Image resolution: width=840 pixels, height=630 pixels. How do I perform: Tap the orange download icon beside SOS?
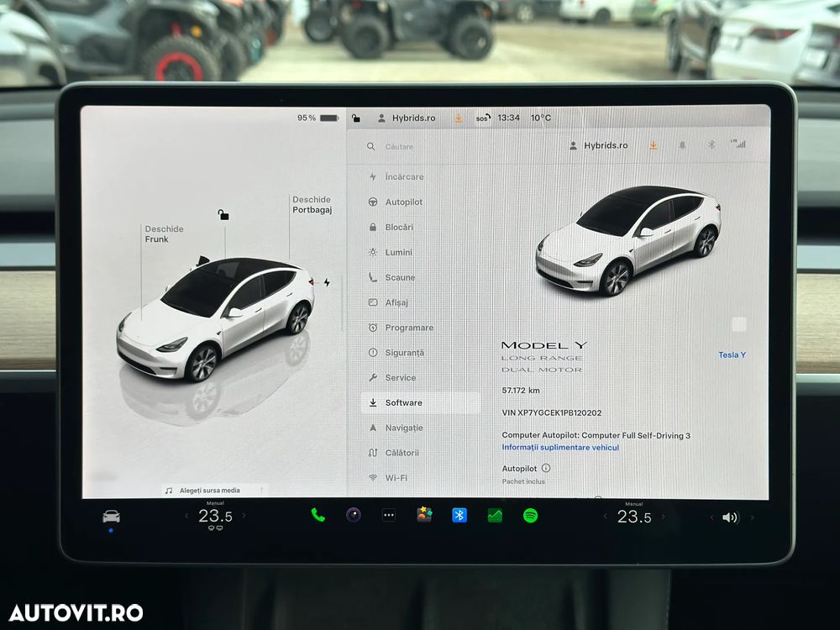coord(459,118)
